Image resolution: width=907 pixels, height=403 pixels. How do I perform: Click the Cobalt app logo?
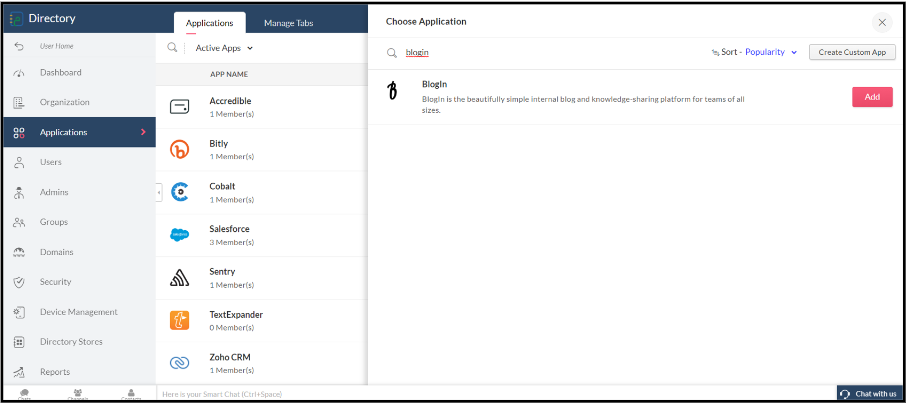[x=179, y=193]
